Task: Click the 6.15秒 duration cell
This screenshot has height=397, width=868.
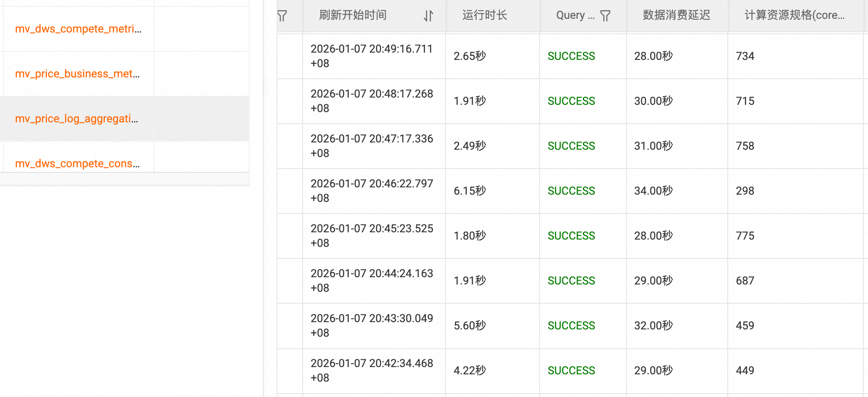Action: click(x=469, y=191)
